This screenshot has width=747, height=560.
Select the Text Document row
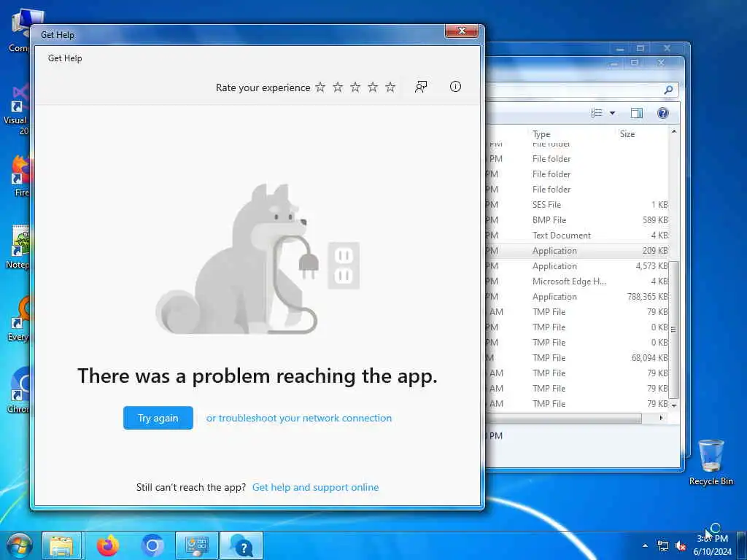click(578, 236)
